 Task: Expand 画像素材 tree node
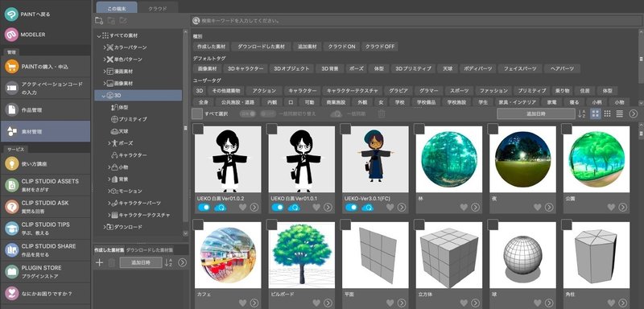tap(105, 84)
